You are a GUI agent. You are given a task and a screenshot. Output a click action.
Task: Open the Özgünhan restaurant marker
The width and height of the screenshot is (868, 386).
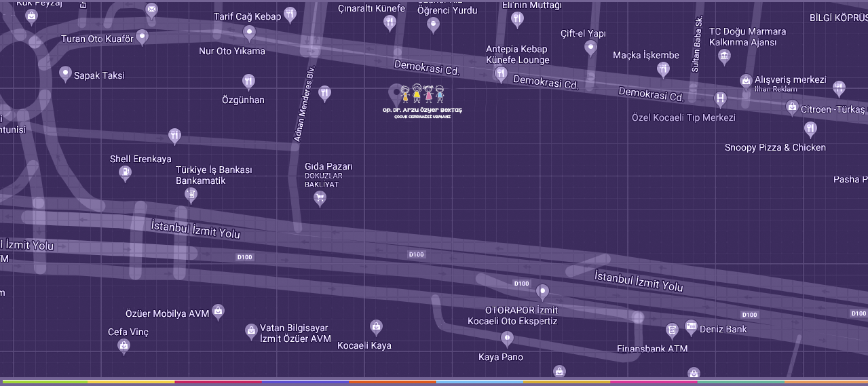[248, 83]
